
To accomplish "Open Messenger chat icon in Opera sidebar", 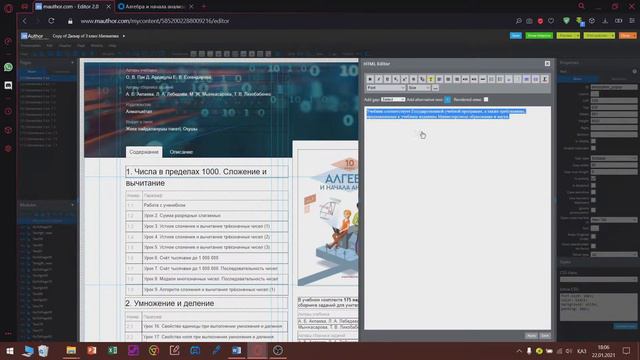I will point(8,85).
